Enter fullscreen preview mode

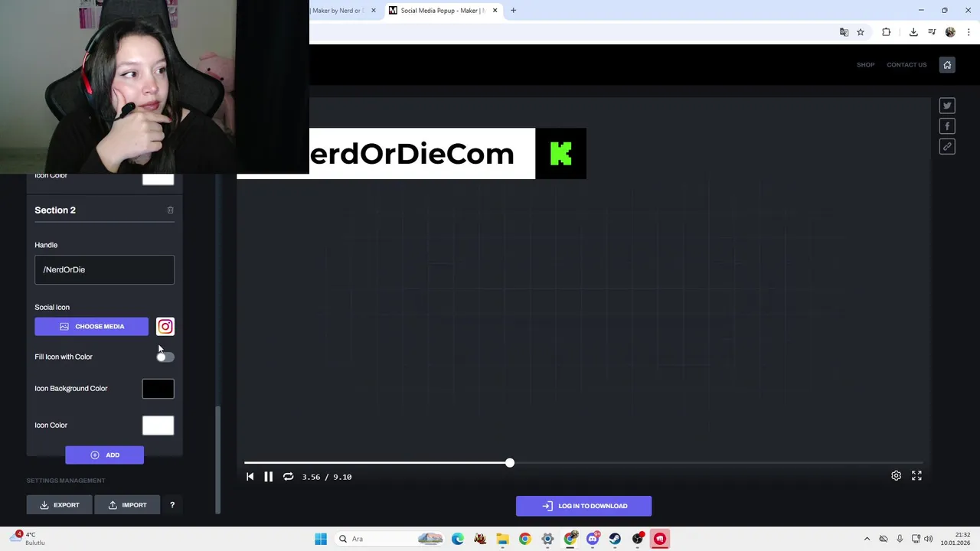pyautogui.click(x=916, y=476)
